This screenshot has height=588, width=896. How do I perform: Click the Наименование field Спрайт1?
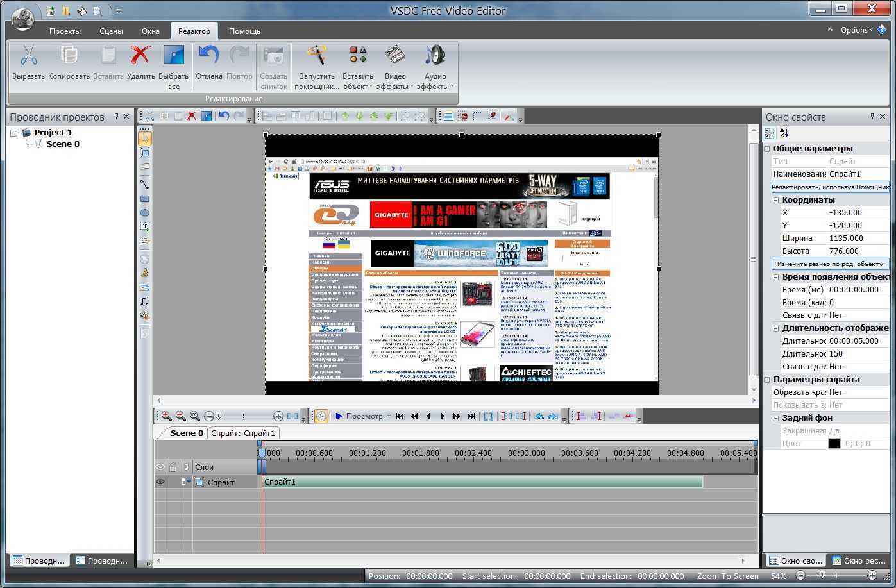point(858,174)
